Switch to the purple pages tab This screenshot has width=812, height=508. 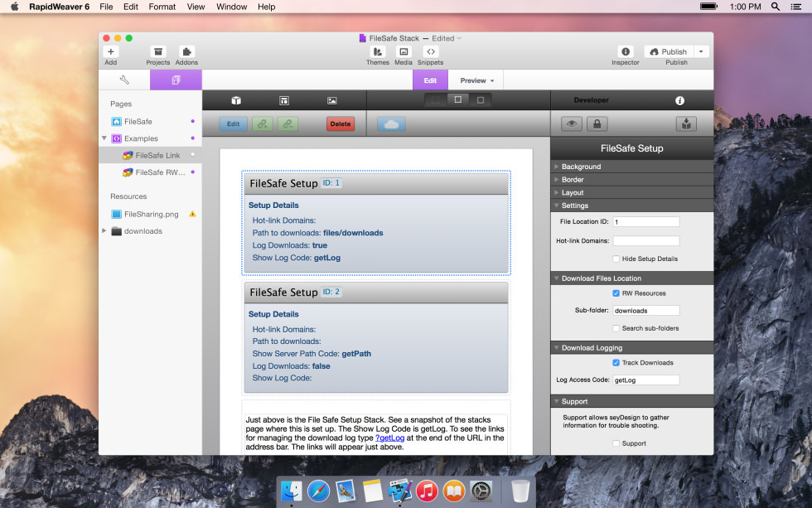pos(176,80)
